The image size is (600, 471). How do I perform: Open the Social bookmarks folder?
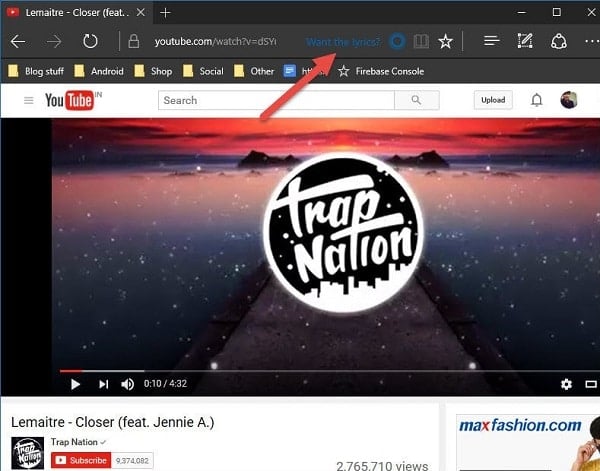point(203,71)
